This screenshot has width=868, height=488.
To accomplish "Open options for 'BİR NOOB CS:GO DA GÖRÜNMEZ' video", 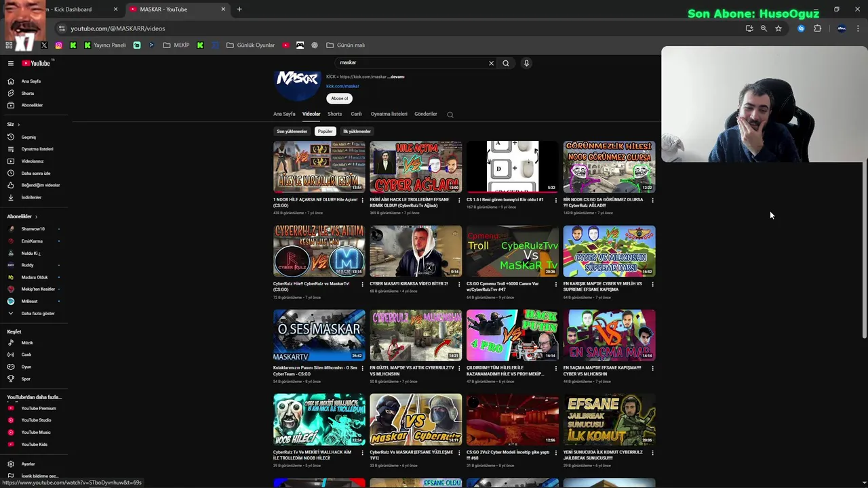I will tap(652, 200).
